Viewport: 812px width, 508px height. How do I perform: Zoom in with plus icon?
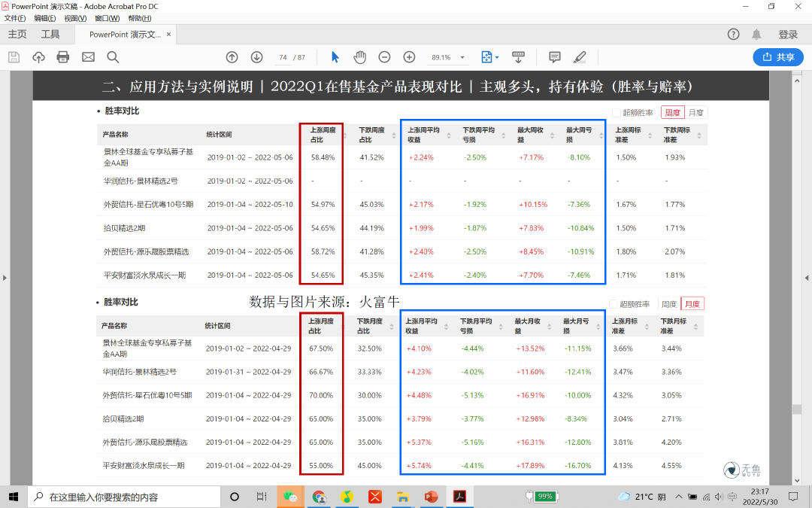tap(409, 57)
